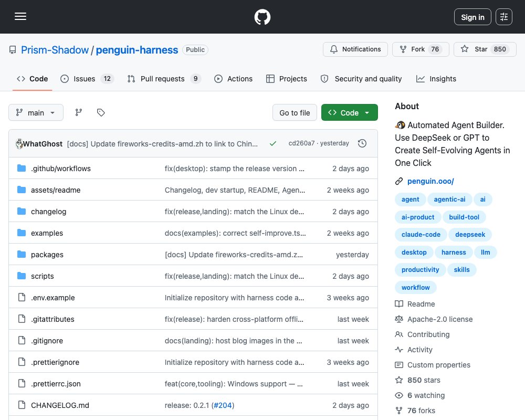Viewport: 525px width, 420px height.
Task: Open the latest commit message link
Action: (x=162, y=144)
